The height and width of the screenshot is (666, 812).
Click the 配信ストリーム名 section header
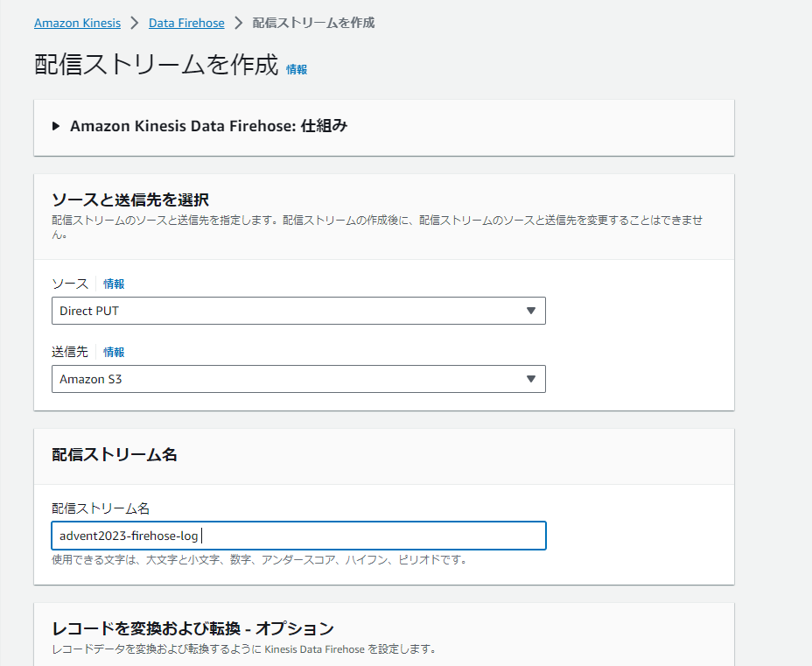[x=115, y=456]
